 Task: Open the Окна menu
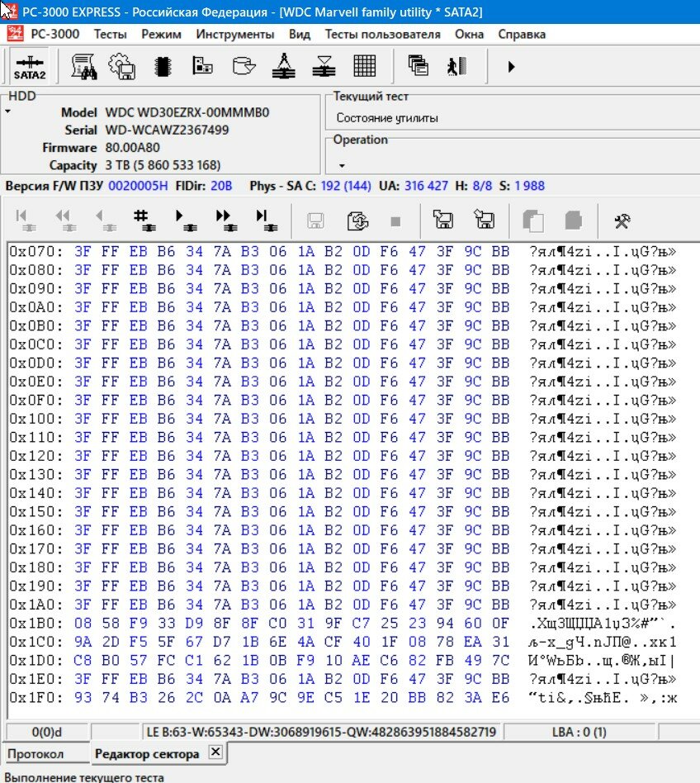[469, 34]
